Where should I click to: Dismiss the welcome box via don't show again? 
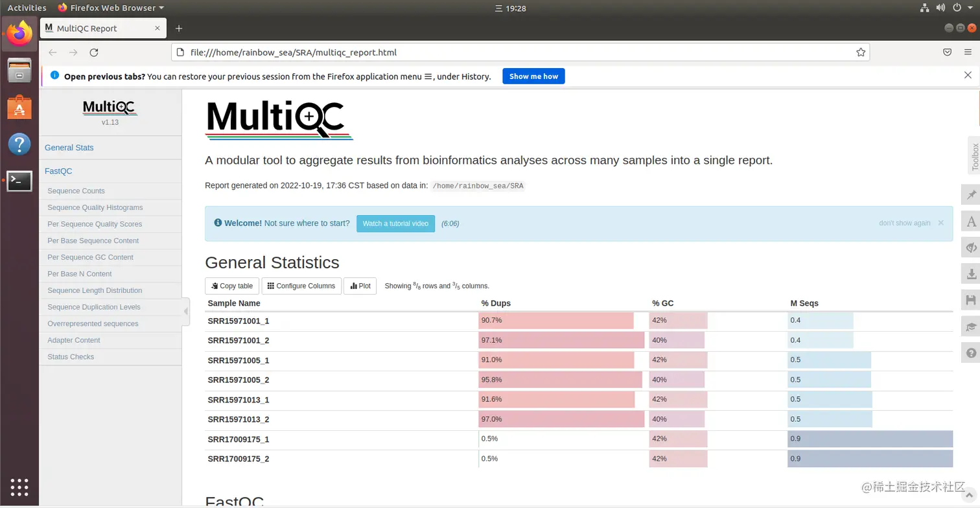[904, 222]
